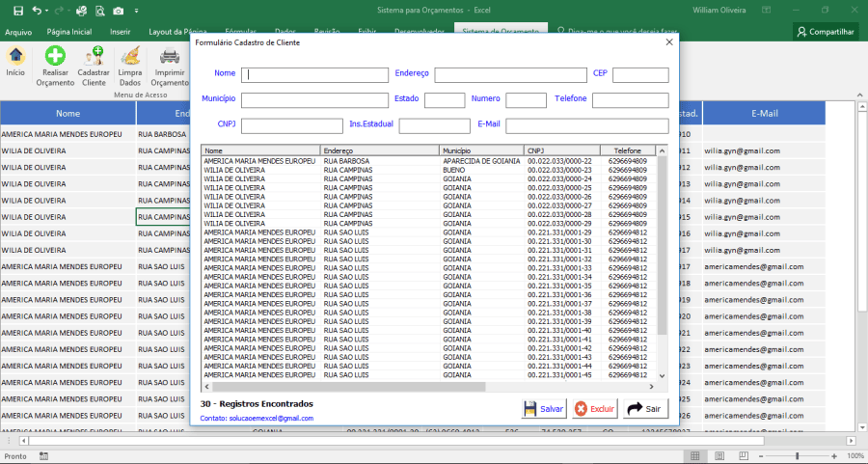This screenshot has width=868, height=464.
Task: Open the Layout da Página tab
Action: [177, 32]
